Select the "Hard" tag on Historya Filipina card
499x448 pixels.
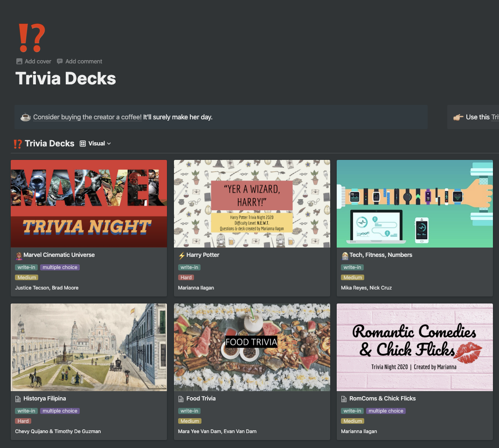click(x=22, y=420)
